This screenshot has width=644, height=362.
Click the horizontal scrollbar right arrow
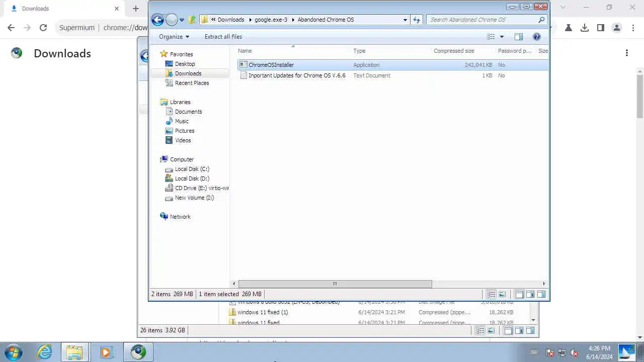click(544, 284)
